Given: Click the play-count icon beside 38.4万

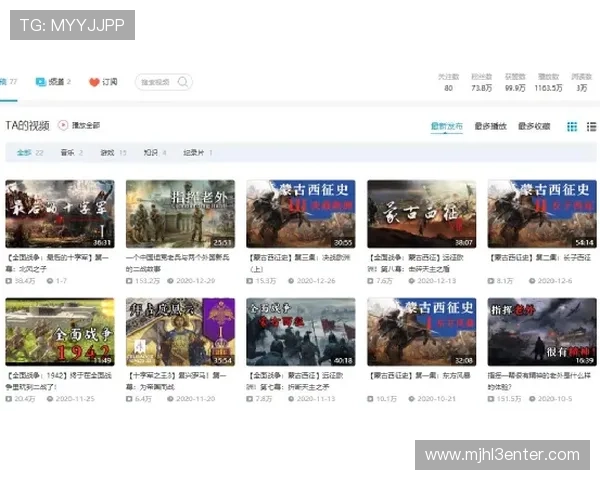Looking at the screenshot, I should click(9, 281).
